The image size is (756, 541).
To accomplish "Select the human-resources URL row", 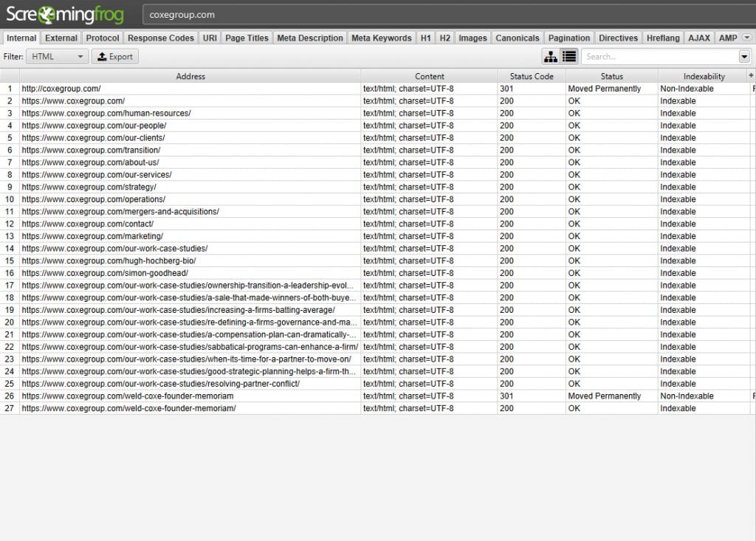I will (106, 113).
